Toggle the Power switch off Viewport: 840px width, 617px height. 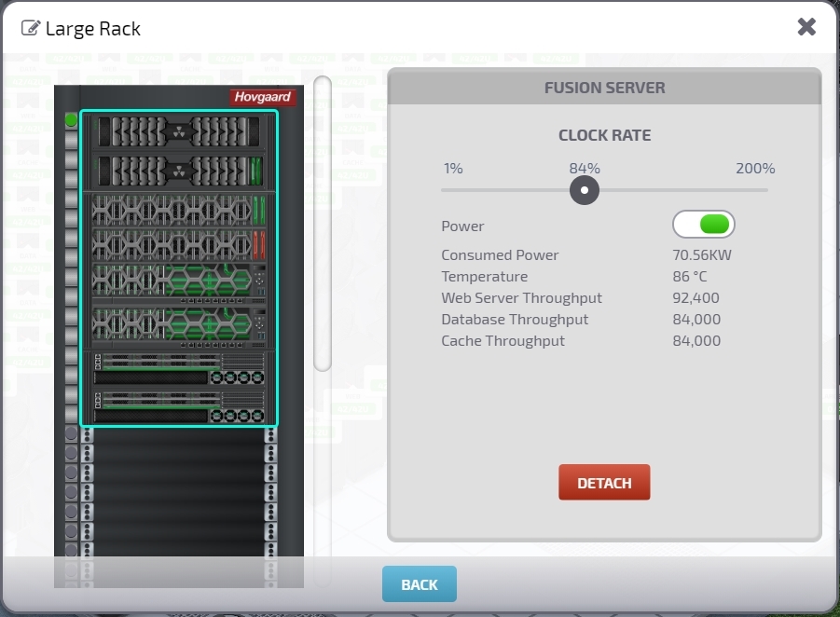click(703, 225)
